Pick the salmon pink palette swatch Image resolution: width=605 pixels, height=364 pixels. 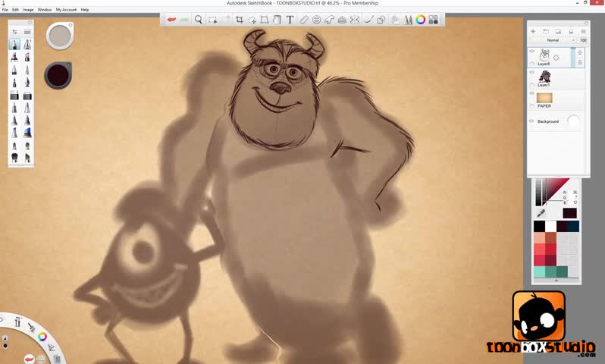tap(539, 237)
